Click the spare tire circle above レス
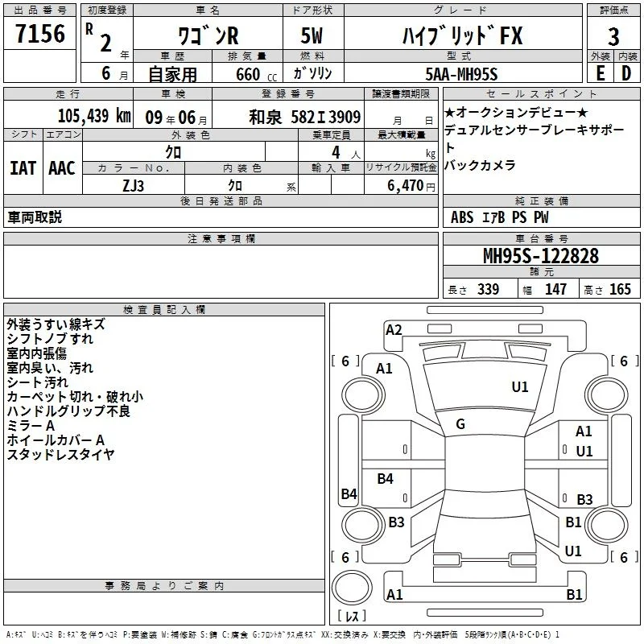644x644 pixels. coord(352,588)
